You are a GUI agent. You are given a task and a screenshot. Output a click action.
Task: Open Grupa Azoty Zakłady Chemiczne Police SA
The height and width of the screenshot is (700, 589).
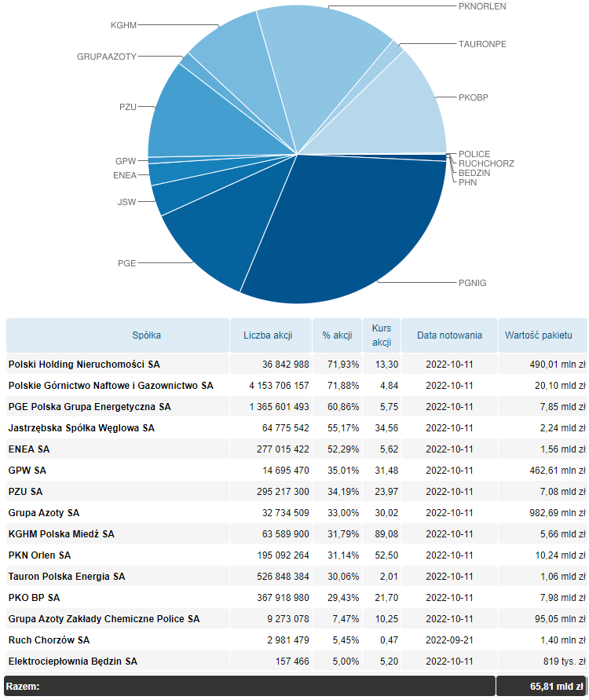(104, 619)
